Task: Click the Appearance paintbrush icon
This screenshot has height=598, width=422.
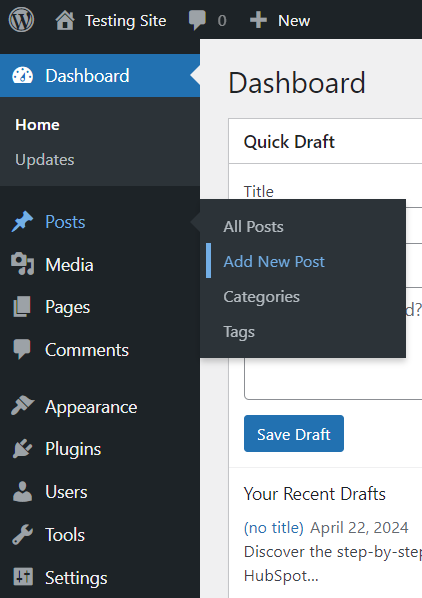Action: [22, 406]
